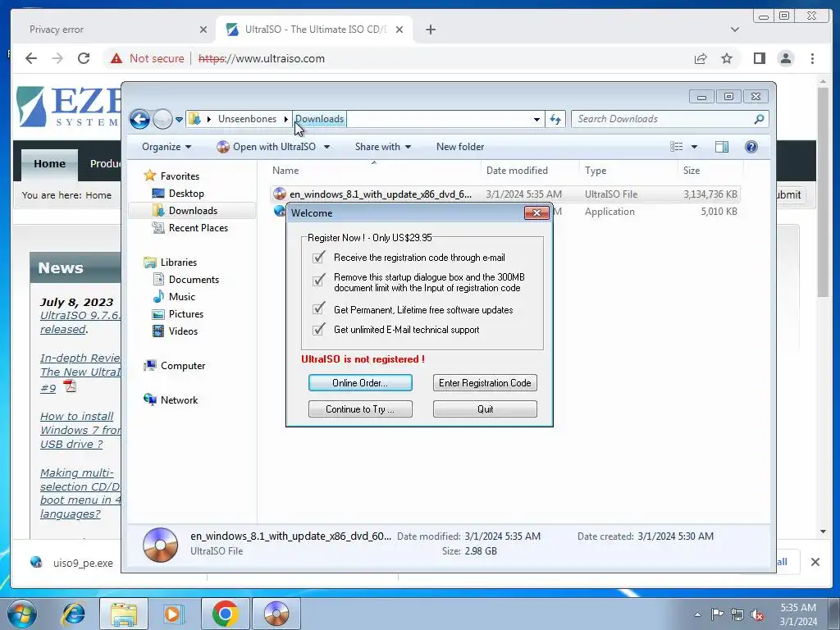
Task: Open a new Chrome tab
Action: click(431, 30)
